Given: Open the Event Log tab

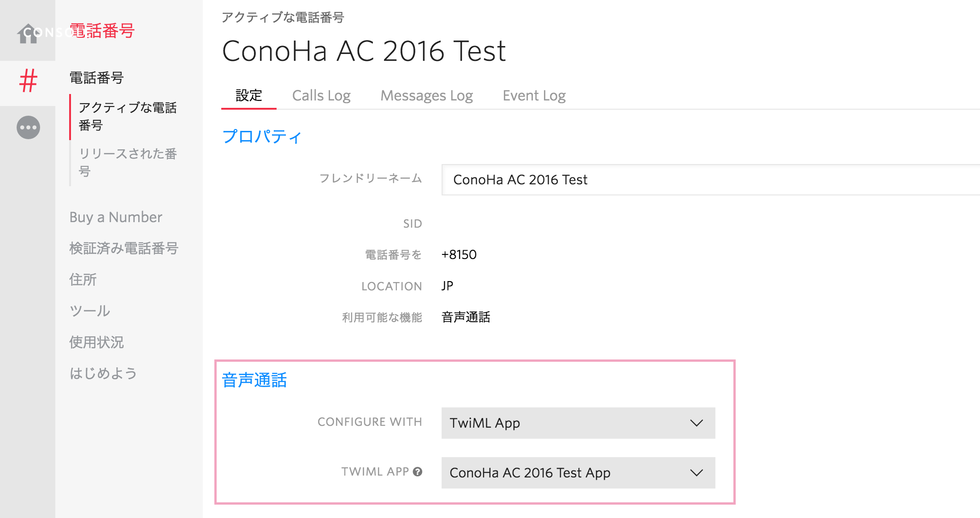Looking at the screenshot, I should click(534, 95).
